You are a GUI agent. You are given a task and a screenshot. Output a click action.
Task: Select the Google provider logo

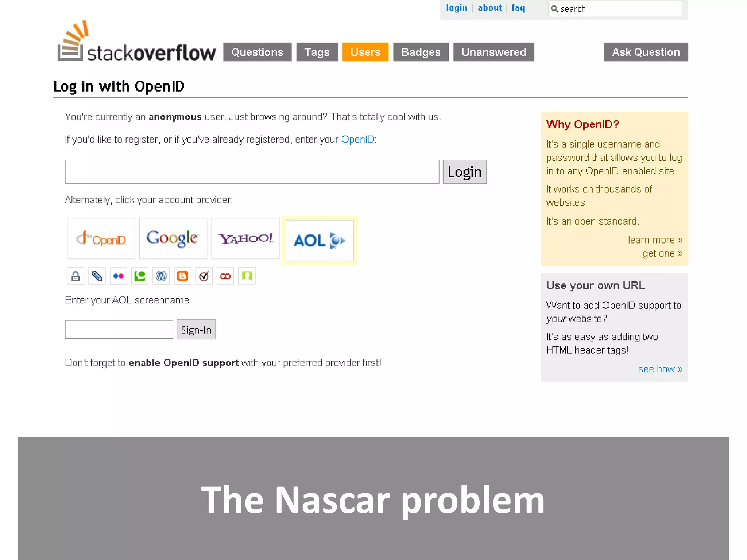pyautogui.click(x=173, y=239)
